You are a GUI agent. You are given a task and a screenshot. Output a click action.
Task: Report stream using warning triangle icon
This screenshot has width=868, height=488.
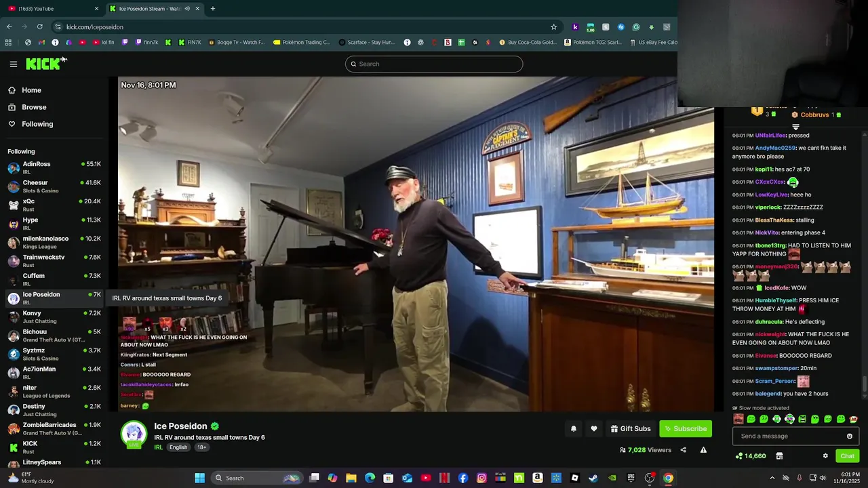pyautogui.click(x=703, y=450)
